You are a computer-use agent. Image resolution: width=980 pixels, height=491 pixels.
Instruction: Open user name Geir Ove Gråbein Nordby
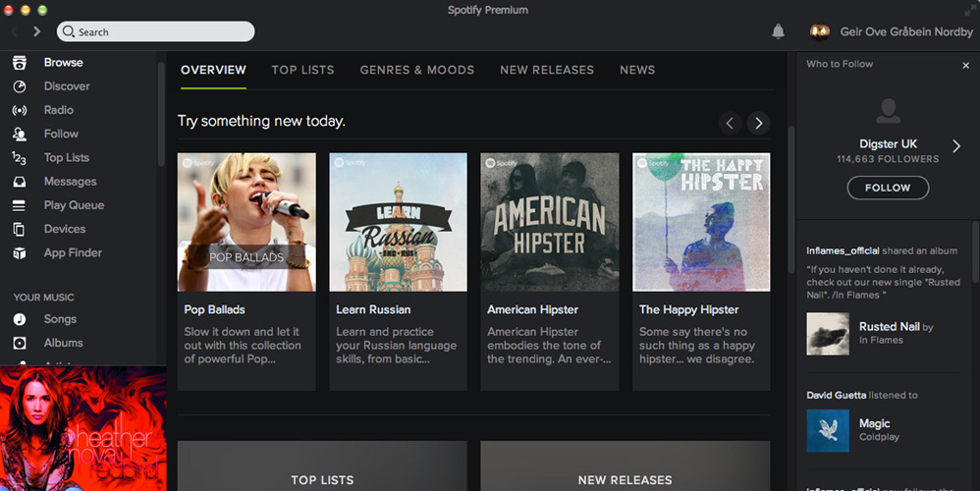pyautogui.click(x=906, y=31)
